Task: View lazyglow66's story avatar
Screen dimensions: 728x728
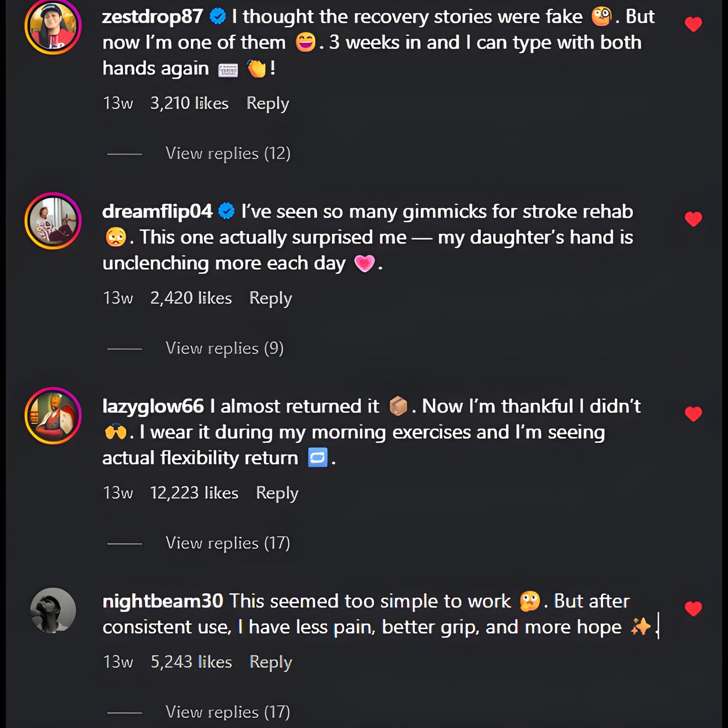Action: pyautogui.click(x=53, y=416)
